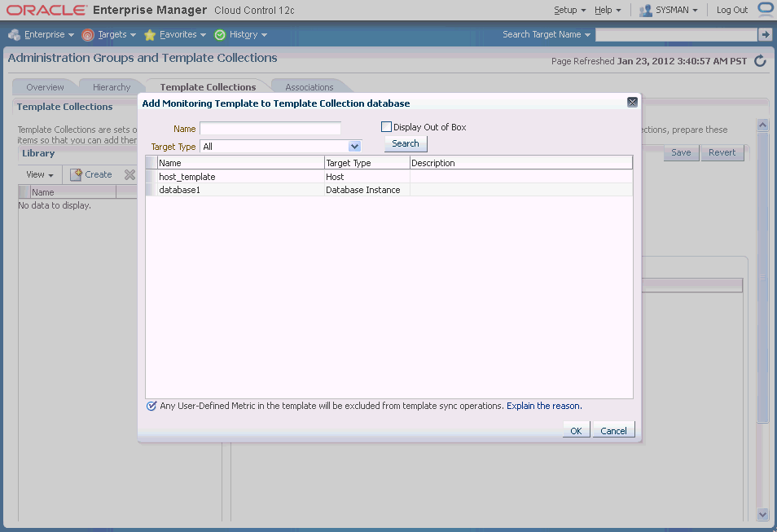This screenshot has width=777, height=532.
Task: Click the page scrollbar up arrow
Action: pos(762,125)
